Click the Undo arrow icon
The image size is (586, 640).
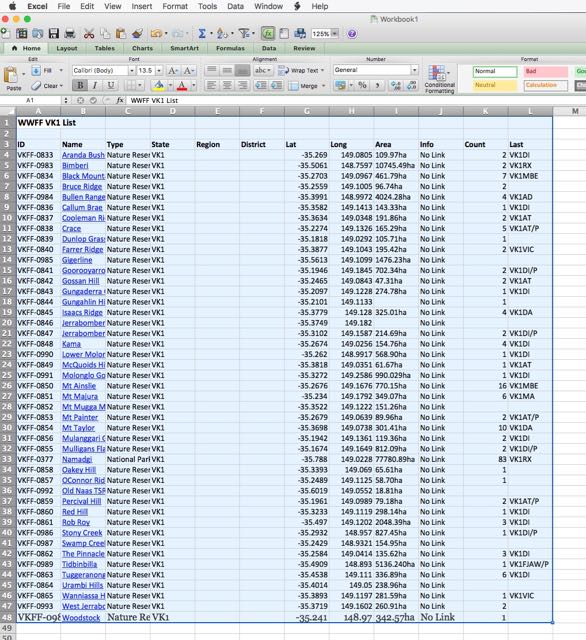coord(156,33)
